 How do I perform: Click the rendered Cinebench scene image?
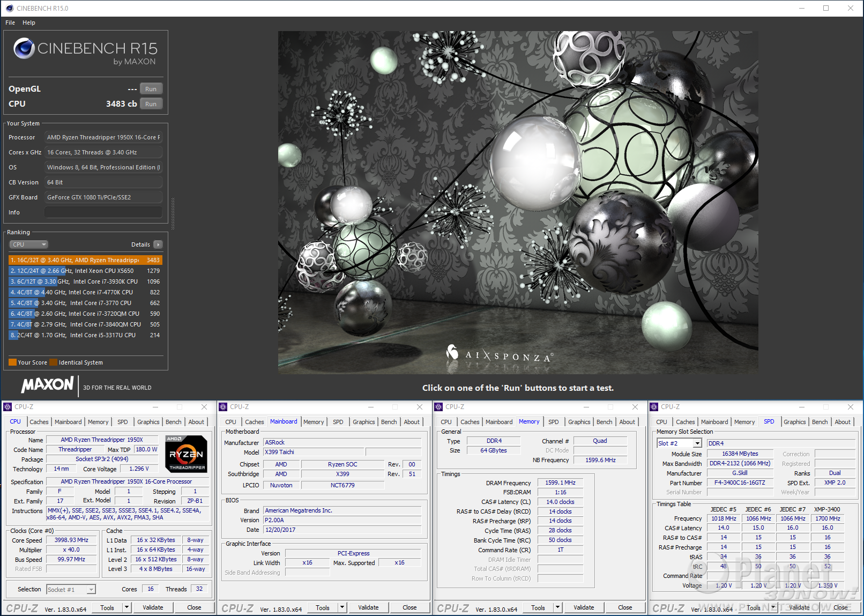click(518, 202)
